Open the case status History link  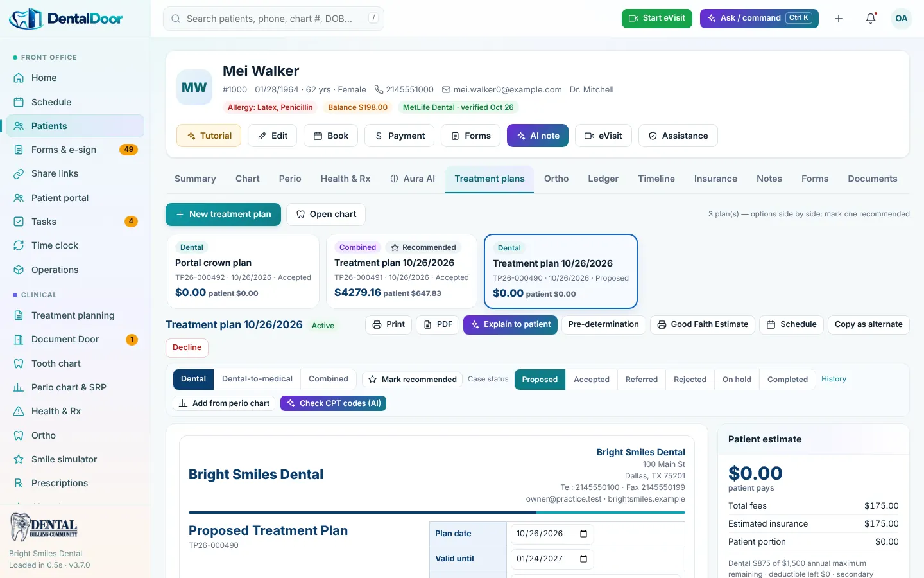click(834, 379)
